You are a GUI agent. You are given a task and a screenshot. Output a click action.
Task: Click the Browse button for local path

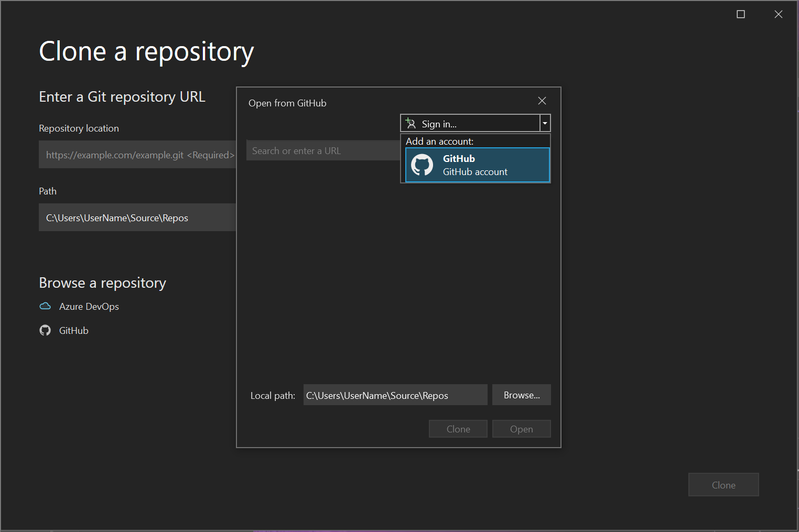[x=521, y=395]
